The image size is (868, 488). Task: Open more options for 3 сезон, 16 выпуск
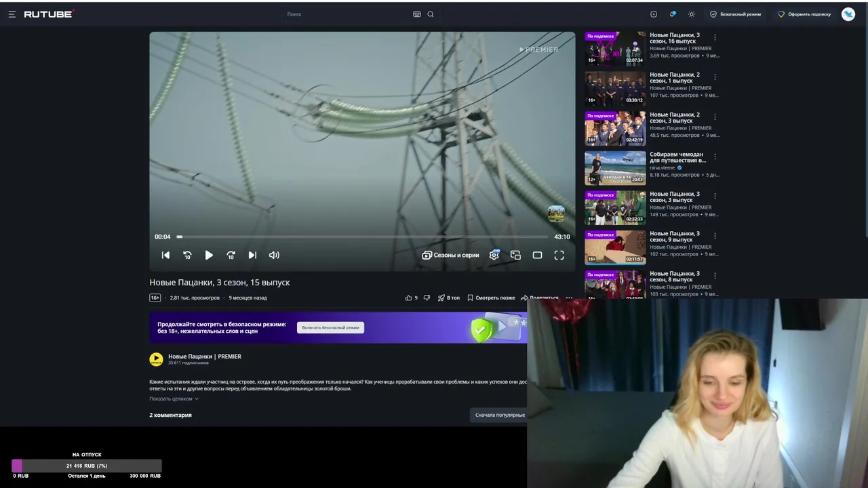[715, 37]
